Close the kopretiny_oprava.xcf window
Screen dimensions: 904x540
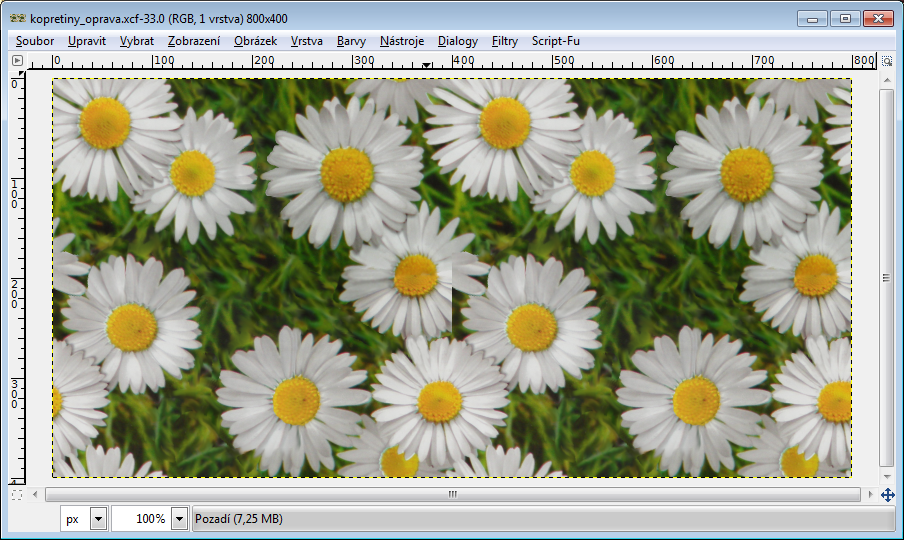878,19
